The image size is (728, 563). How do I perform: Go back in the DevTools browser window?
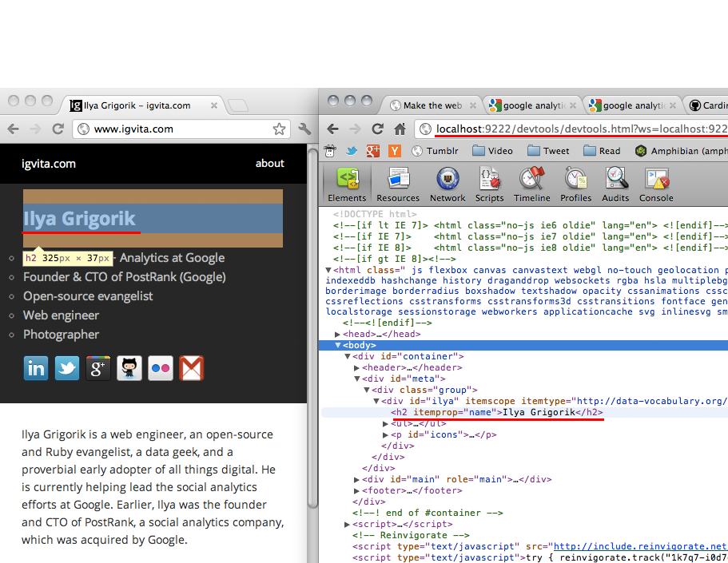coord(333,129)
